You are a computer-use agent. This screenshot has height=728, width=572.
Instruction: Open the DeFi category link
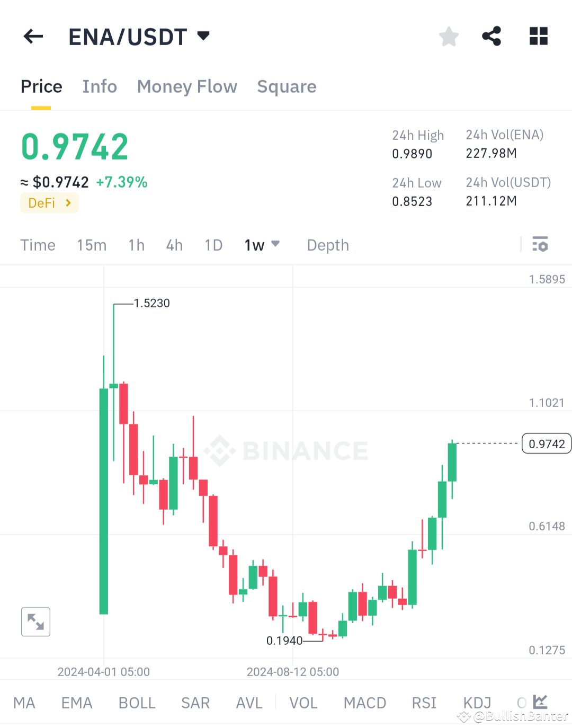pos(49,203)
